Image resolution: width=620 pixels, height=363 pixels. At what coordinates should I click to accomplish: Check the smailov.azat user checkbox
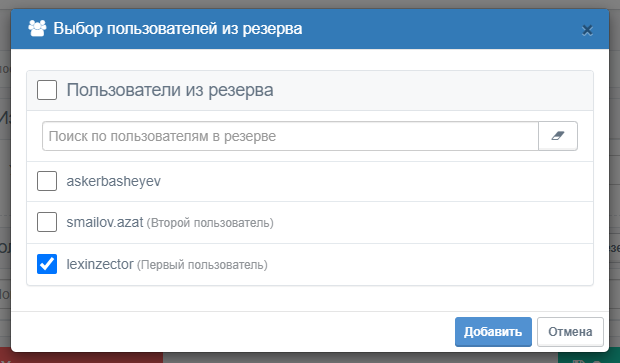point(47,222)
